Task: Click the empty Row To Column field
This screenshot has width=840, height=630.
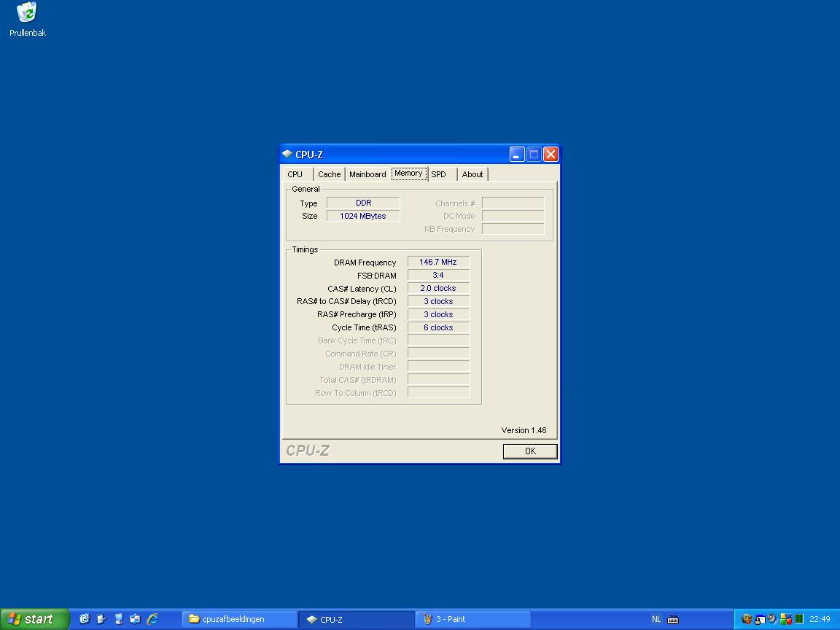Action: coord(438,393)
